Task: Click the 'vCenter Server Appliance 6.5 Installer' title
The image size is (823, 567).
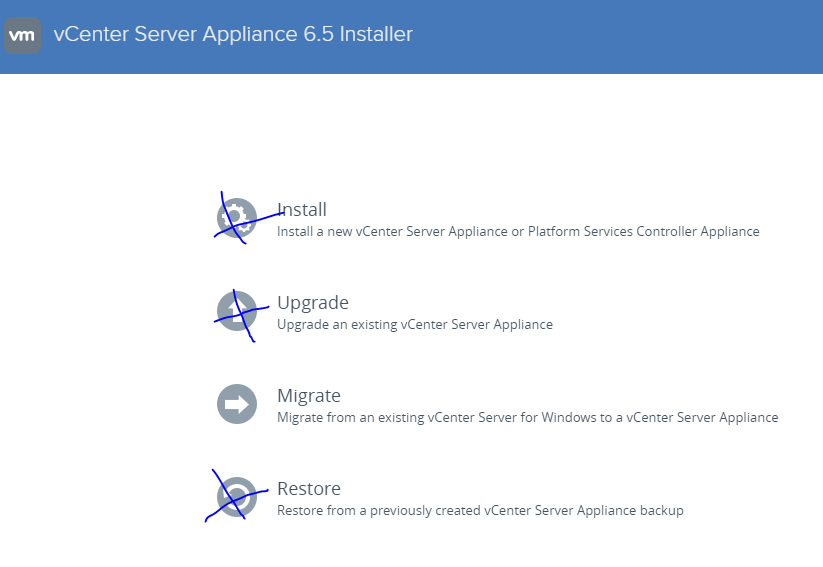Action: [233, 35]
